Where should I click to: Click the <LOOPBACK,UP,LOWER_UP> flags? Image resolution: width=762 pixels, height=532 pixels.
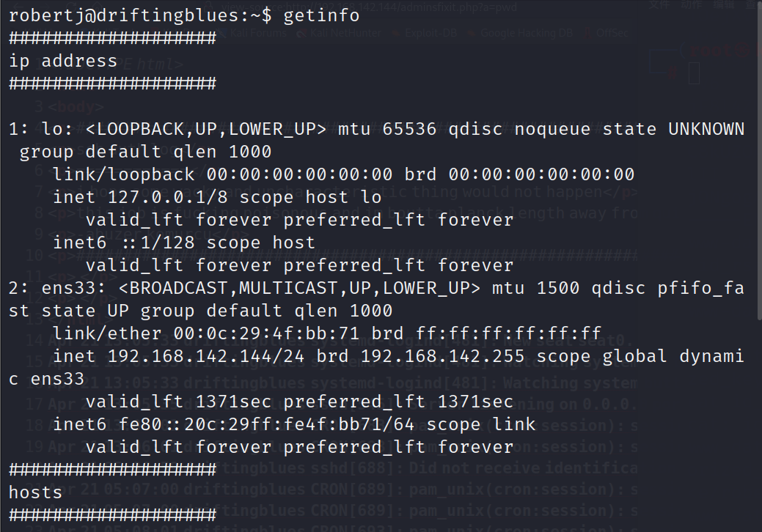coord(206,129)
